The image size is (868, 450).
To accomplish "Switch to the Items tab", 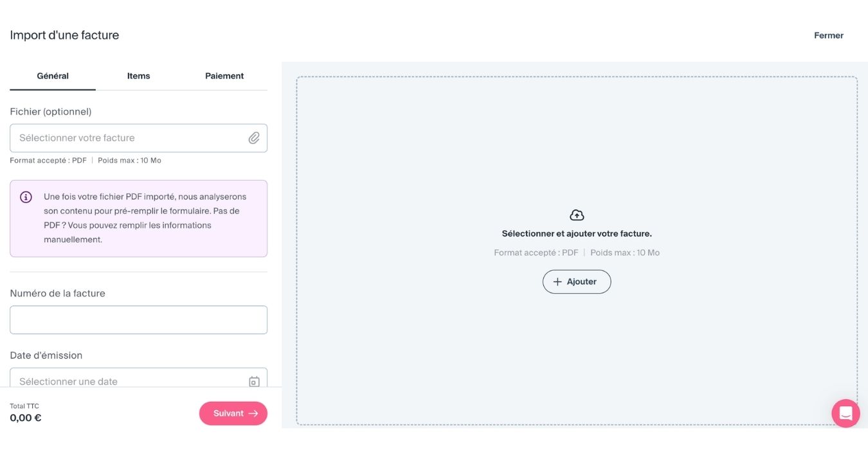I will point(138,76).
